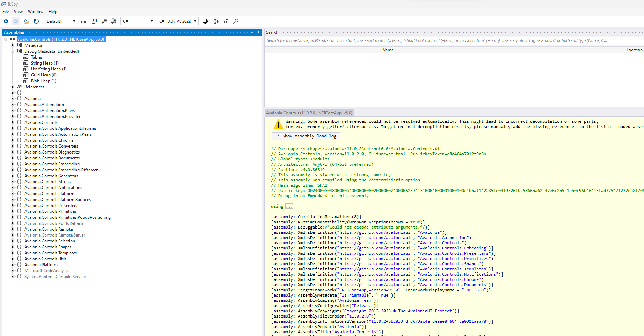Collapse all tree nodes via toolbar icon

coord(226,21)
